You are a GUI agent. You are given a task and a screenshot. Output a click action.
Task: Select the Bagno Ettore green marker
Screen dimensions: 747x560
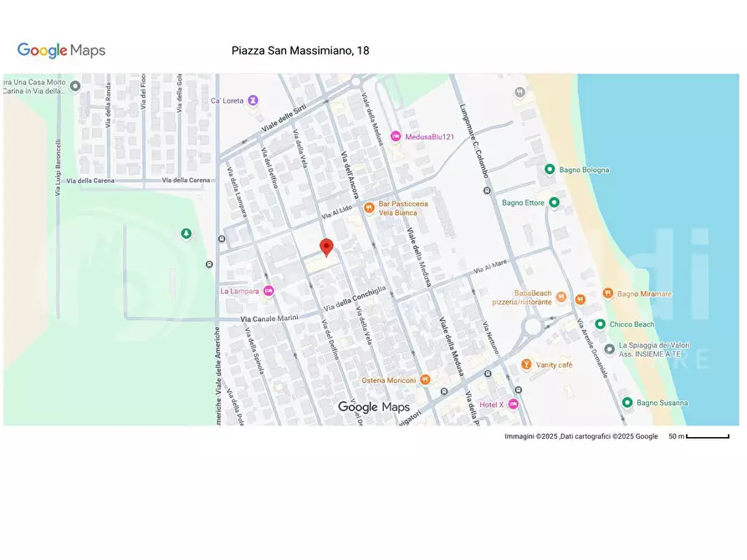tap(554, 202)
